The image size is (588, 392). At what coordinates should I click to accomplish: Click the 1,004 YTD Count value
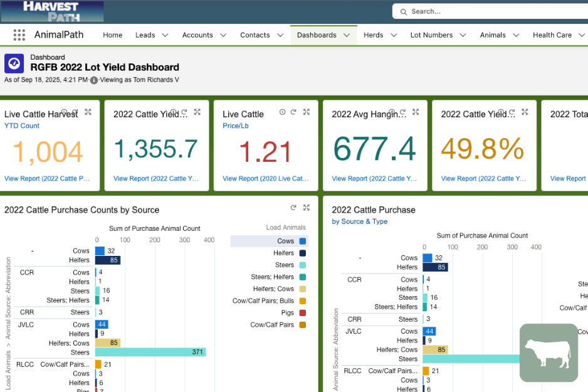tap(48, 152)
